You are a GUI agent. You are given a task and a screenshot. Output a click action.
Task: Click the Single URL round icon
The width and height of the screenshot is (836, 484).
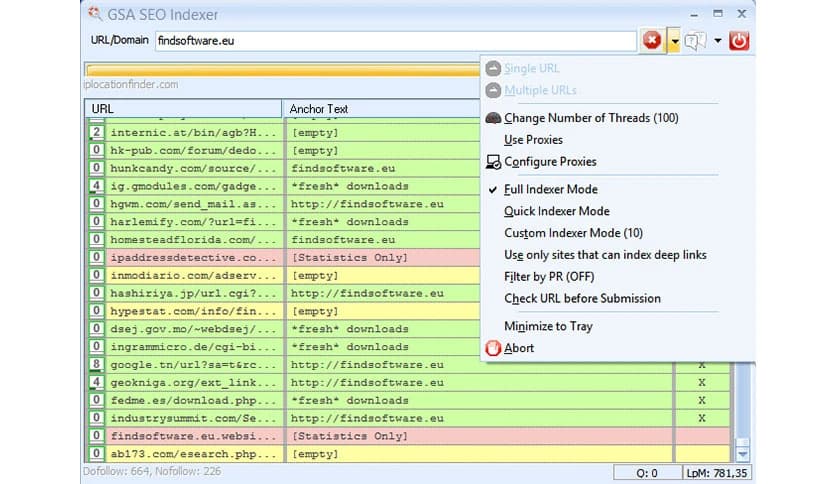click(x=493, y=69)
